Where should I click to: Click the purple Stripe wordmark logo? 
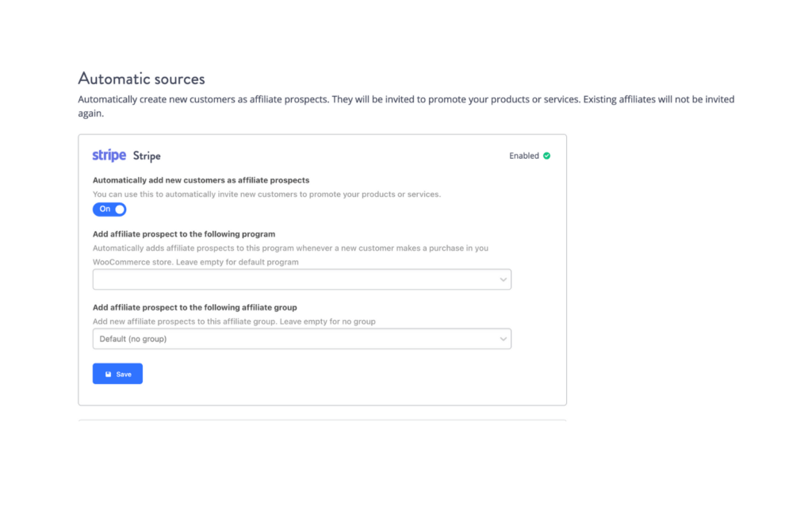[109, 155]
